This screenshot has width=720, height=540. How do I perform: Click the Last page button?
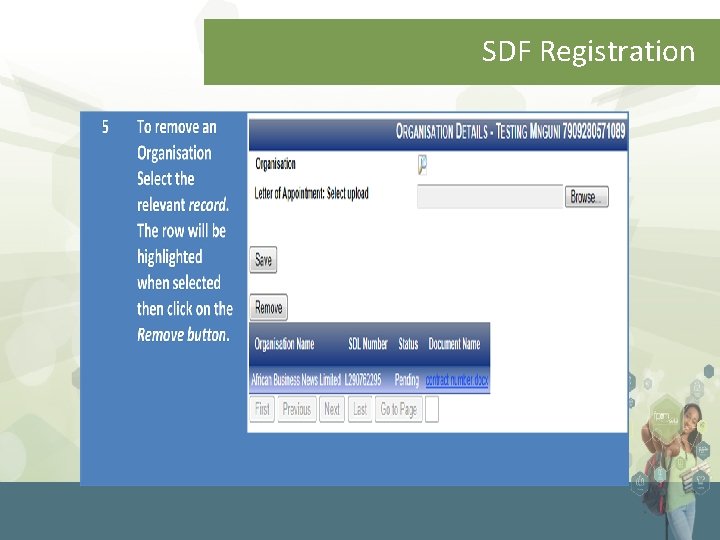pos(360,409)
